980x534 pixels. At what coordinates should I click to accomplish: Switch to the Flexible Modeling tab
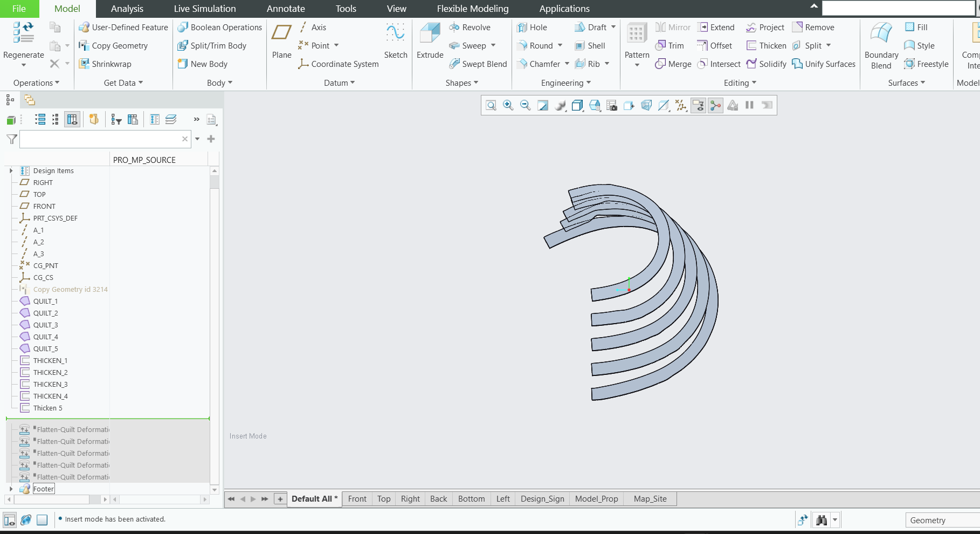coord(472,9)
